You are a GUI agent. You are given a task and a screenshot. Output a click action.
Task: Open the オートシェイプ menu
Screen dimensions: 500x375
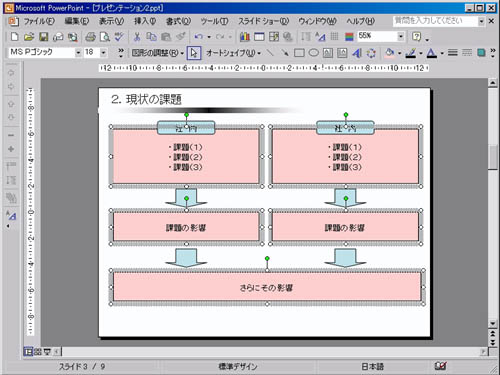pyautogui.click(x=233, y=53)
